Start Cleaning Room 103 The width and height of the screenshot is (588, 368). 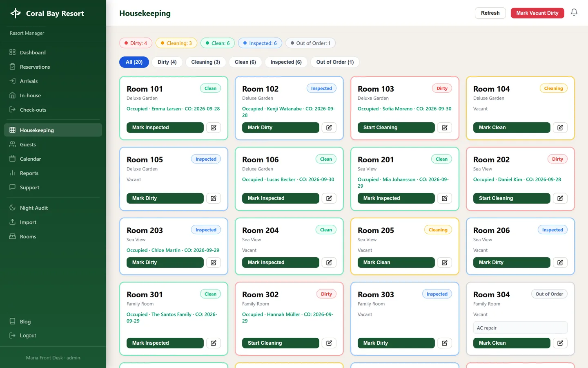point(396,128)
